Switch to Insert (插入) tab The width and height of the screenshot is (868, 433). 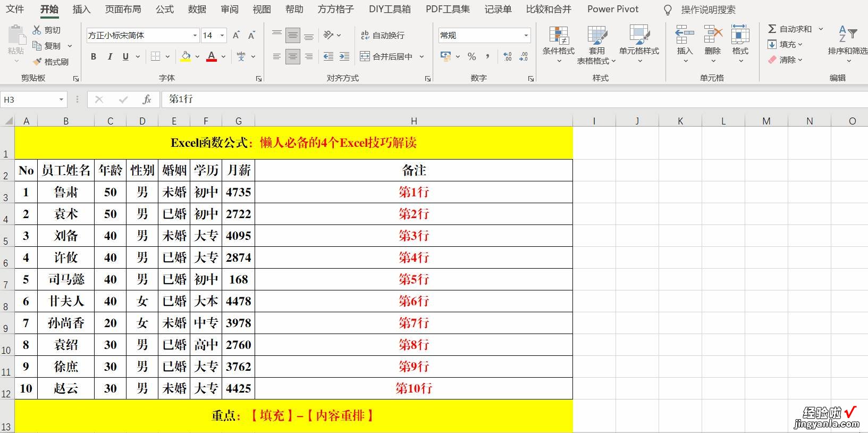click(x=81, y=9)
